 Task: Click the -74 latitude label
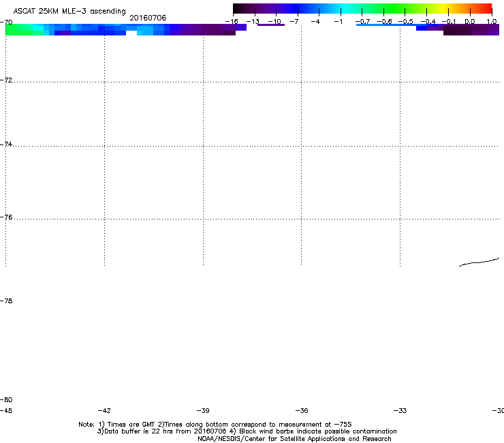(6, 144)
